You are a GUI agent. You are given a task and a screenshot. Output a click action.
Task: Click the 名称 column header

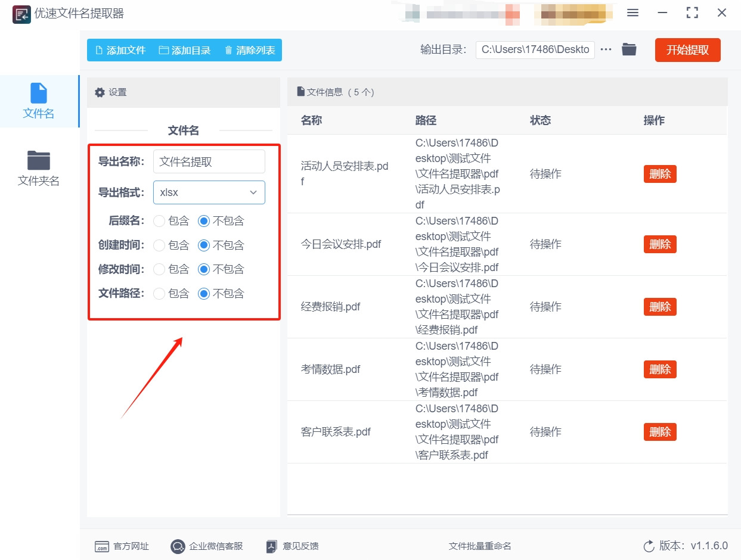[x=312, y=120]
